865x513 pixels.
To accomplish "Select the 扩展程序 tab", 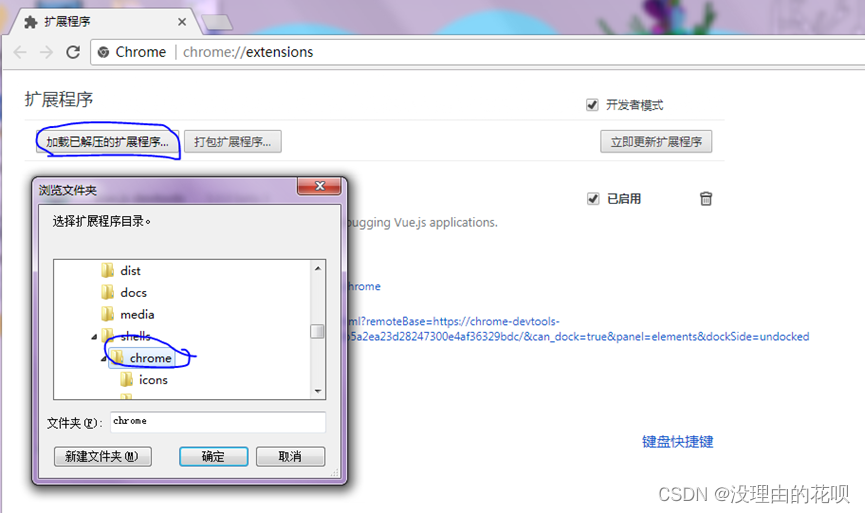I will [105, 22].
